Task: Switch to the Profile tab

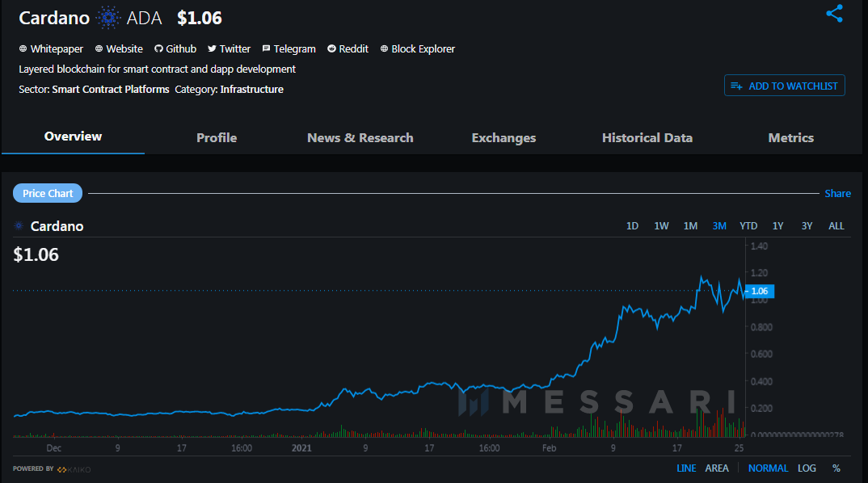Action: 217,138
